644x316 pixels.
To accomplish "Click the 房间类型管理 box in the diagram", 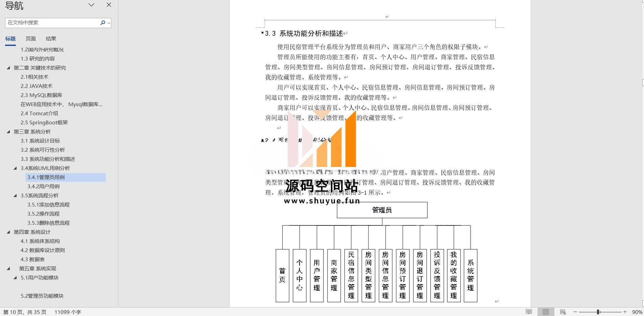I will click(368, 275).
